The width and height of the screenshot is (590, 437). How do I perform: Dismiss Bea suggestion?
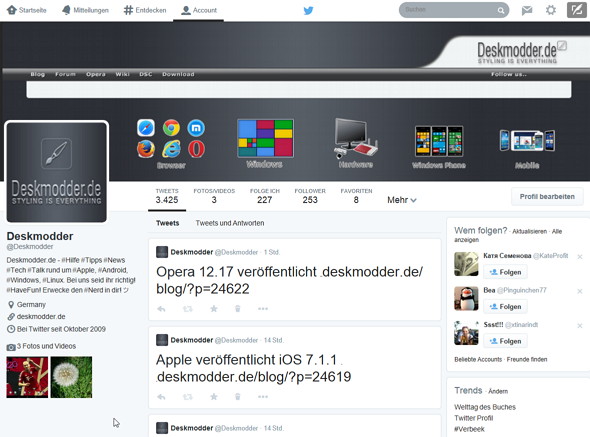tap(580, 291)
